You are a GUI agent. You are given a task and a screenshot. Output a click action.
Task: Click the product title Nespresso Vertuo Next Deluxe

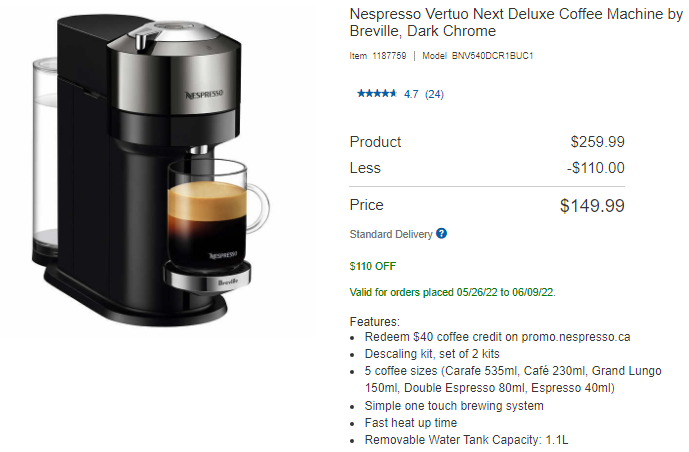(x=516, y=22)
